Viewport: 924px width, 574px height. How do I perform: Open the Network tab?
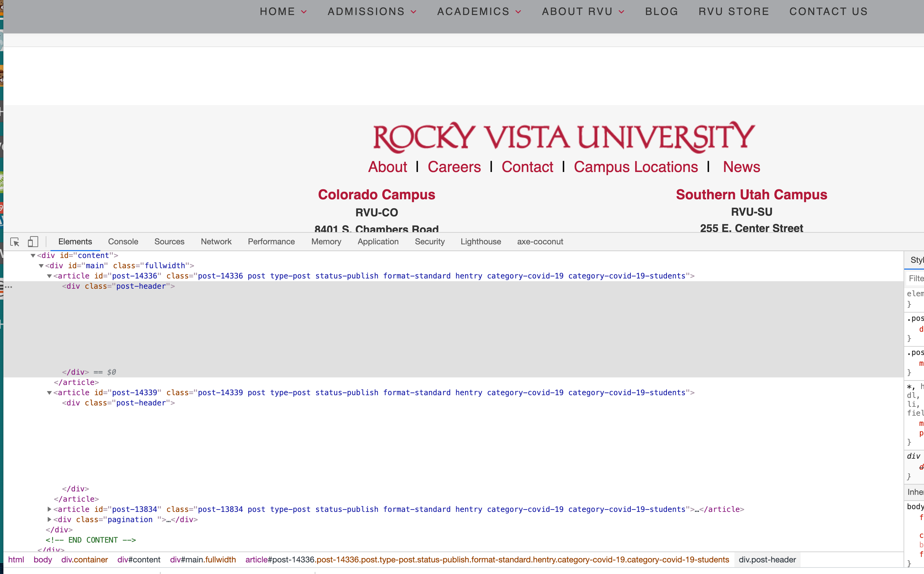click(x=216, y=242)
